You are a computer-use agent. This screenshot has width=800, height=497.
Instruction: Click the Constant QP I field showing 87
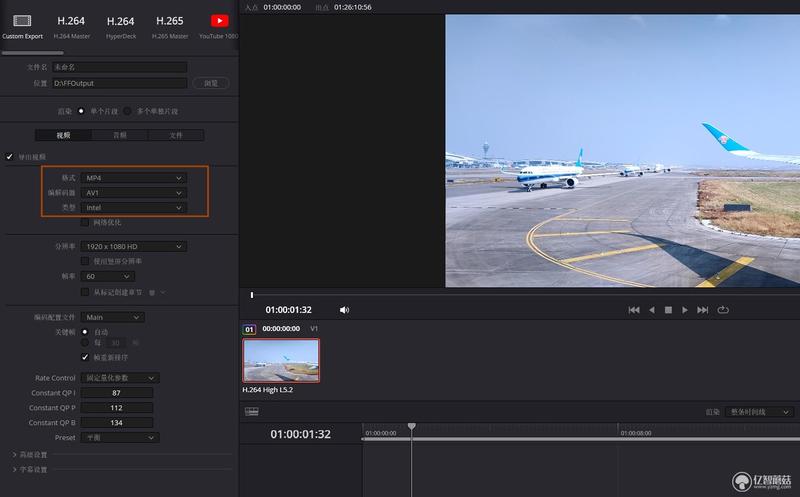[x=117, y=393]
